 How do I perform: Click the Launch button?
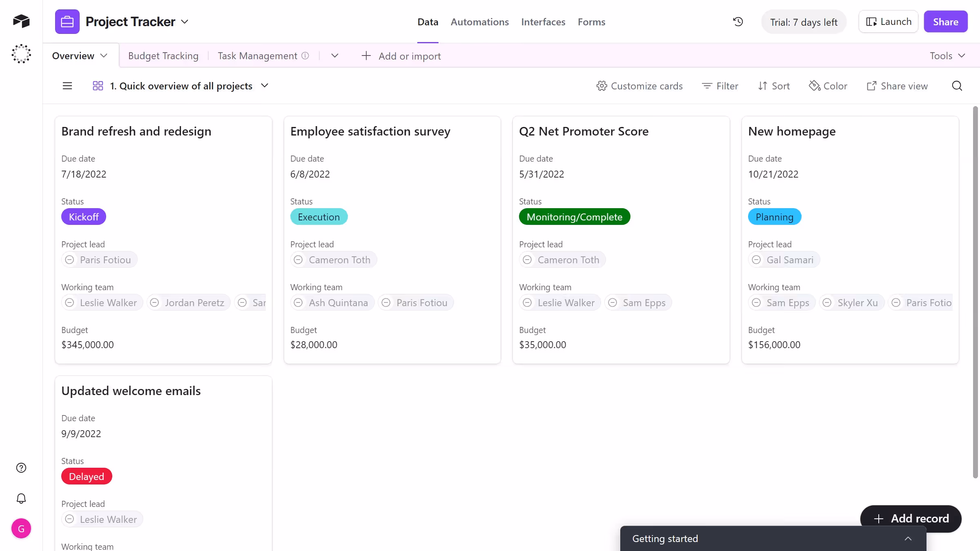coord(888,22)
